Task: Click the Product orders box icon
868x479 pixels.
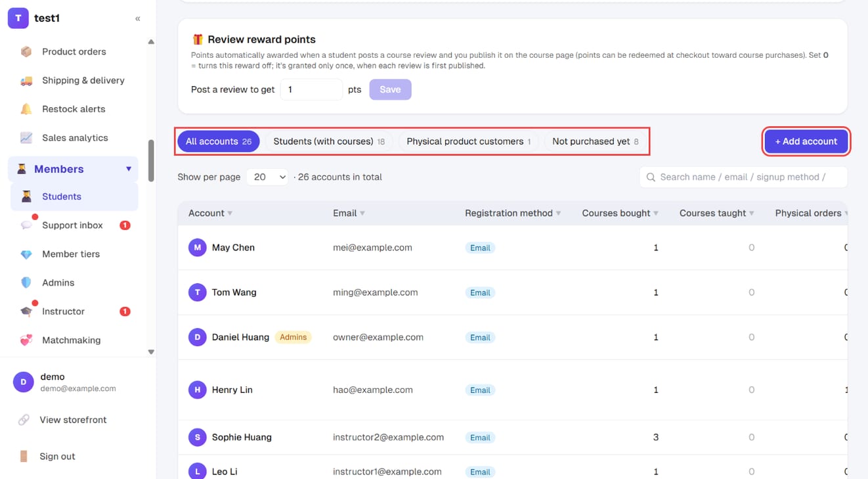Action: [26, 51]
